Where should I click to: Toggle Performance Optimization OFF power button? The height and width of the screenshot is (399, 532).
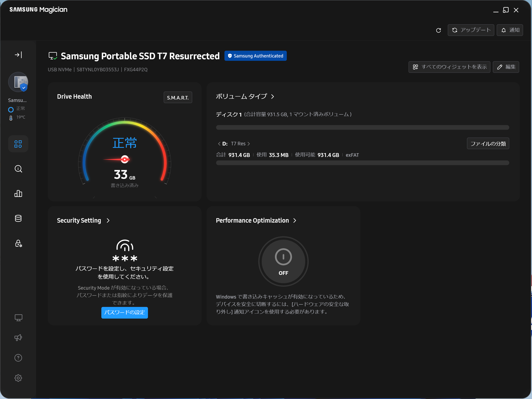click(x=283, y=261)
